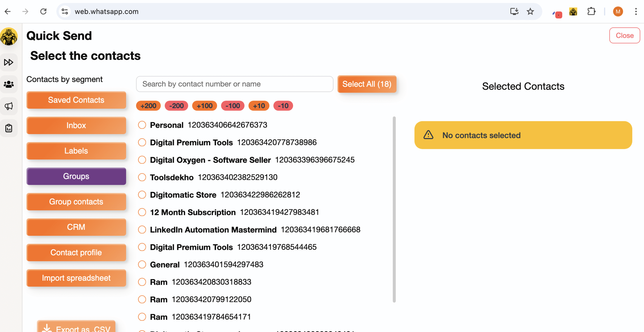This screenshot has width=644, height=332.
Task: Switch to the Saved Contacts segment
Action: coord(76,100)
